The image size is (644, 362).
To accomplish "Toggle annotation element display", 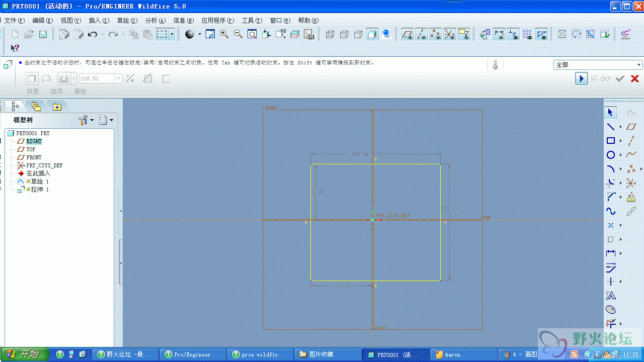I will (464, 34).
